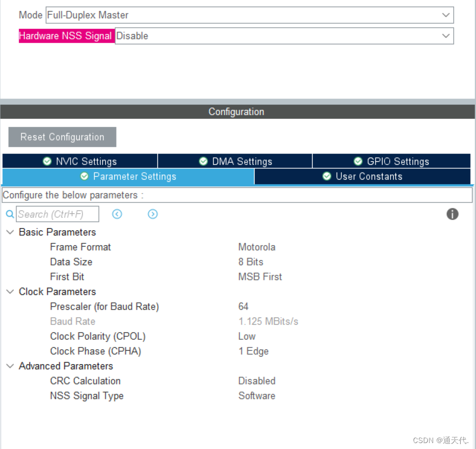Open the GPIO Settings tab
Image resolution: width=476 pixels, height=449 pixels.
(x=391, y=161)
